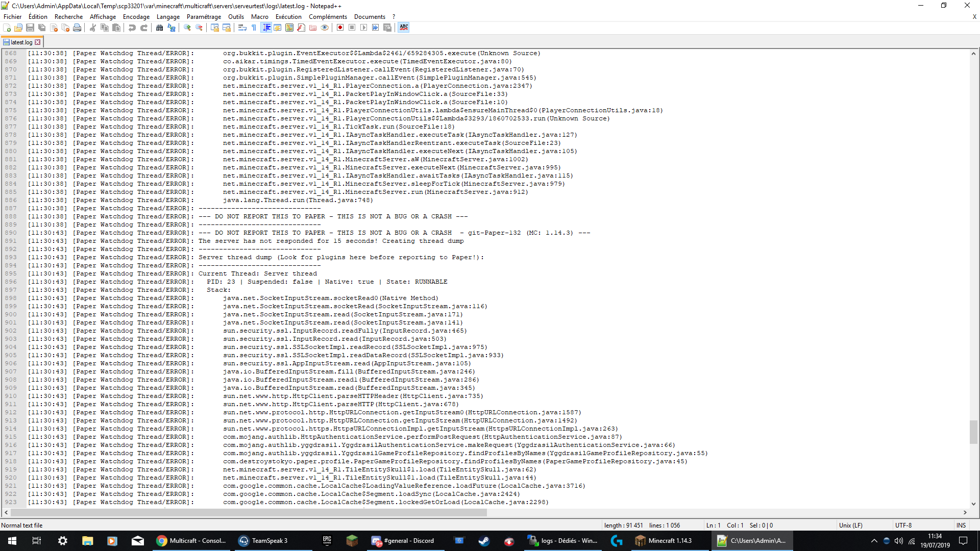
Task: Toggle show all characters
Action: [254, 28]
